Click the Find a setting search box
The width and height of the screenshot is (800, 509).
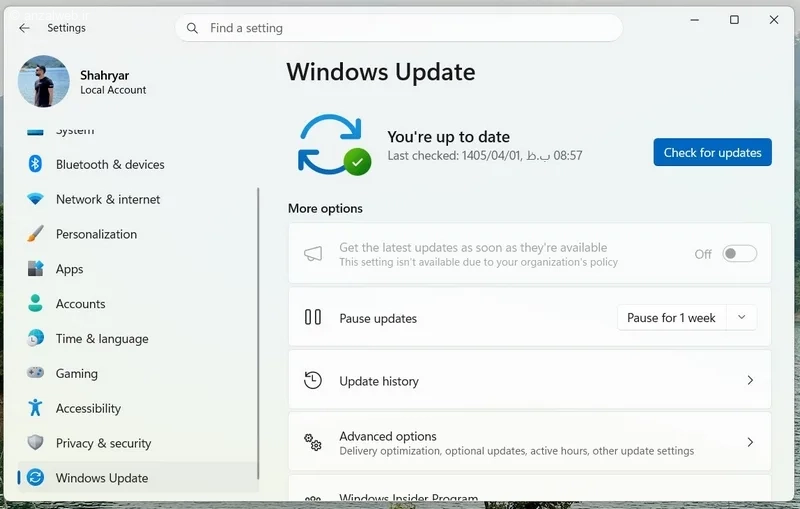[x=398, y=28]
